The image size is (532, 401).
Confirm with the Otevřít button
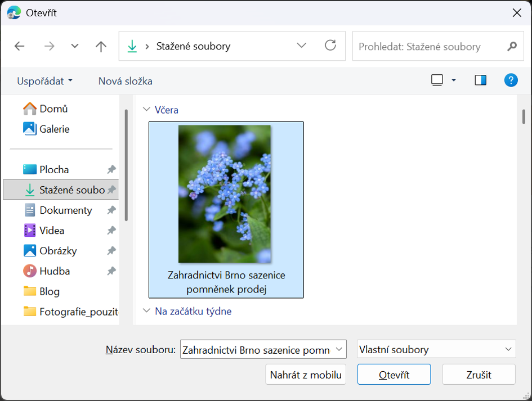point(394,374)
